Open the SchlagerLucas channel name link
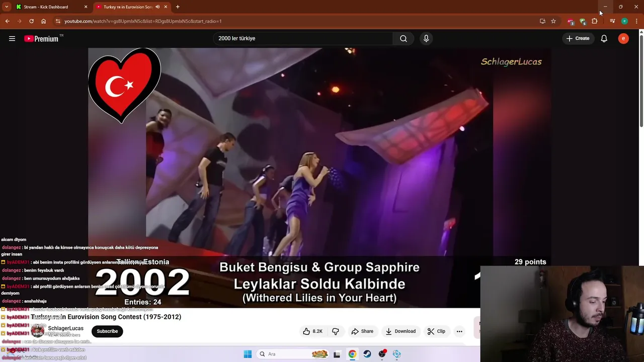This screenshot has height=362, width=644. pyautogui.click(x=65, y=328)
